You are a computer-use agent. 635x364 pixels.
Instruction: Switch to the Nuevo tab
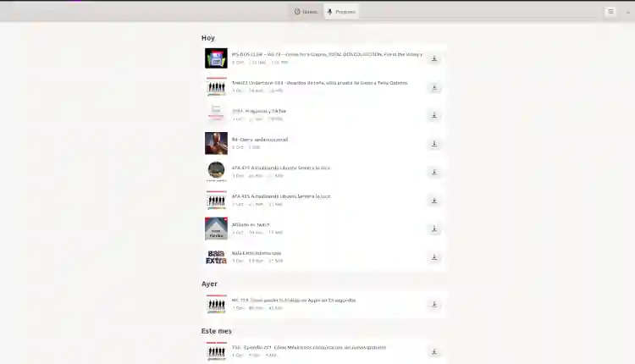306,12
